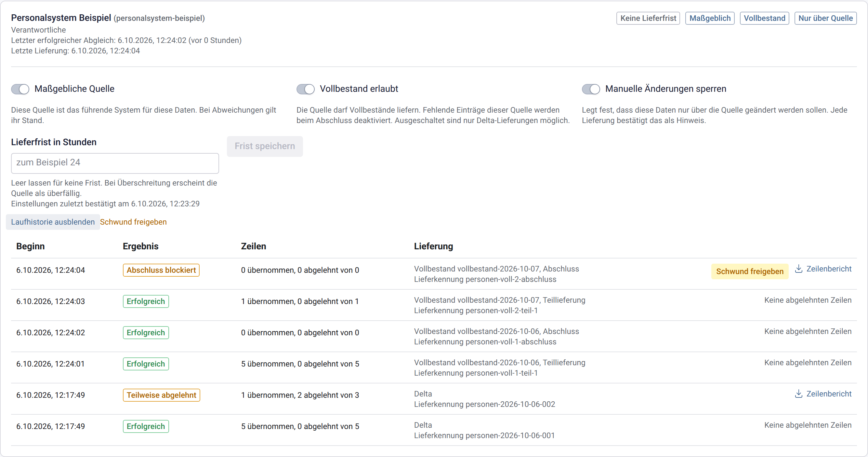Toggle the Vollbestand erlaubt switch

pyautogui.click(x=305, y=89)
